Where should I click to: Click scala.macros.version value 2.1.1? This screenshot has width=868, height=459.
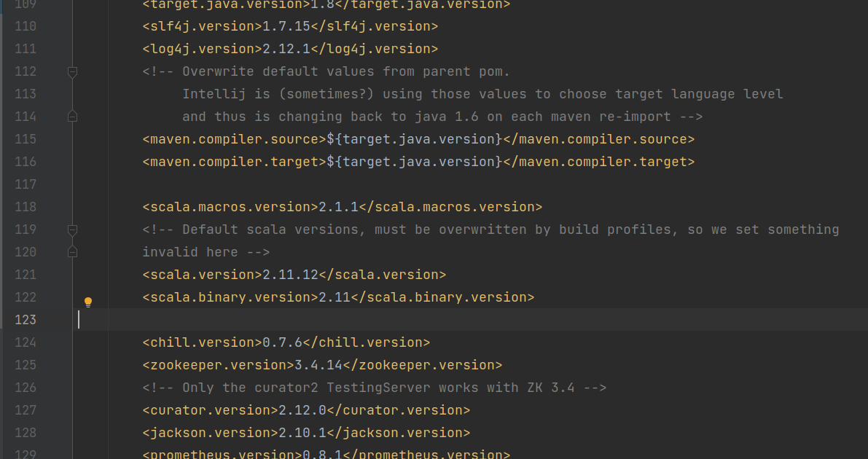(x=338, y=207)
